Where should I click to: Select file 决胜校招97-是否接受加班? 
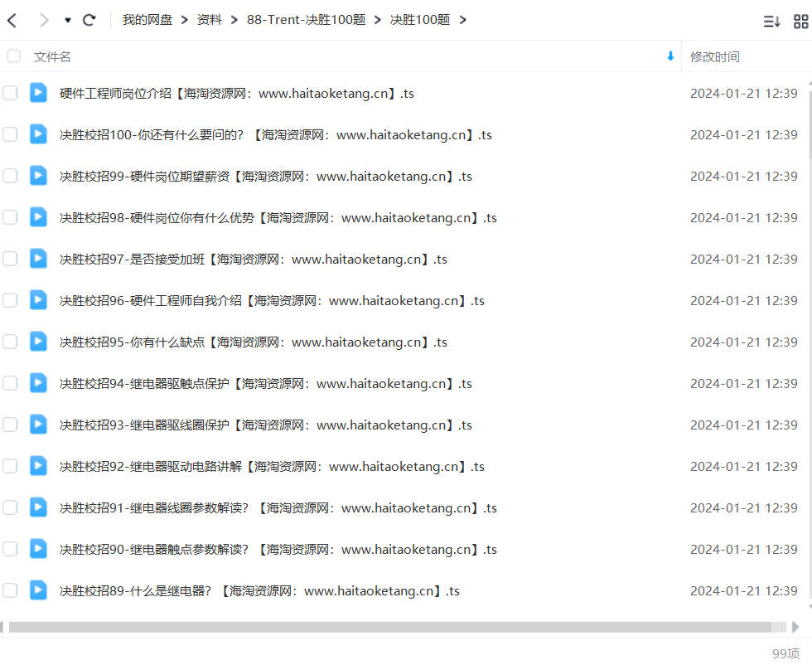[x=254, y=260]
